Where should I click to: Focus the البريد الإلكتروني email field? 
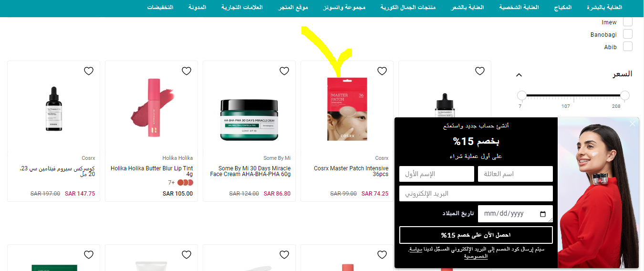tap(476, 194)
